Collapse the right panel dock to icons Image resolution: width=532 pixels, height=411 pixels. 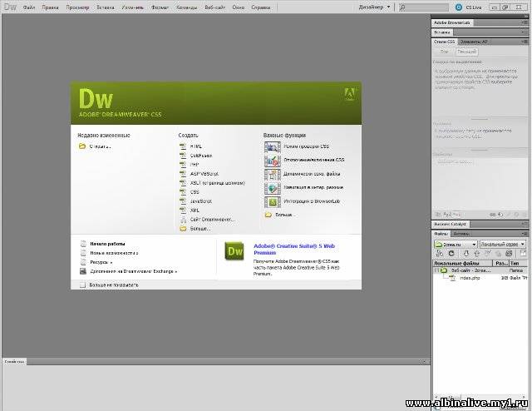[x=525, y=17]
